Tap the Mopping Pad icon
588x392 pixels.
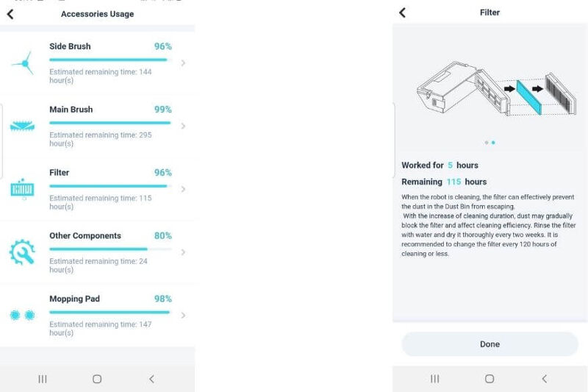22,315
